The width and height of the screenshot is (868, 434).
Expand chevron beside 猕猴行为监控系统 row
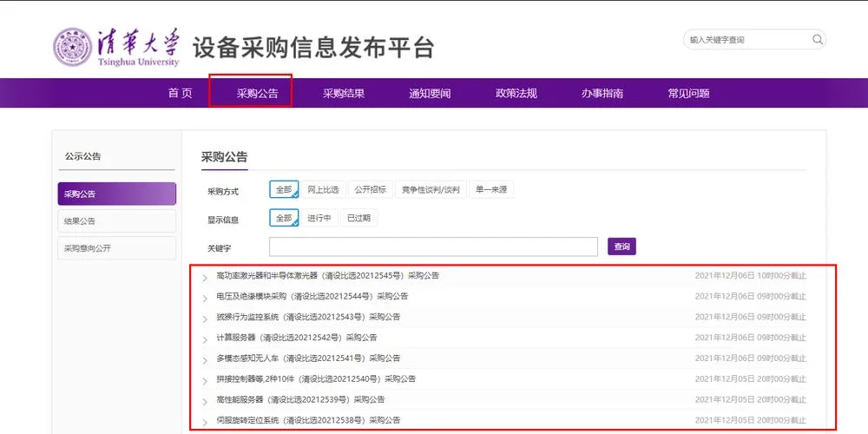click(x=205, y=319)
